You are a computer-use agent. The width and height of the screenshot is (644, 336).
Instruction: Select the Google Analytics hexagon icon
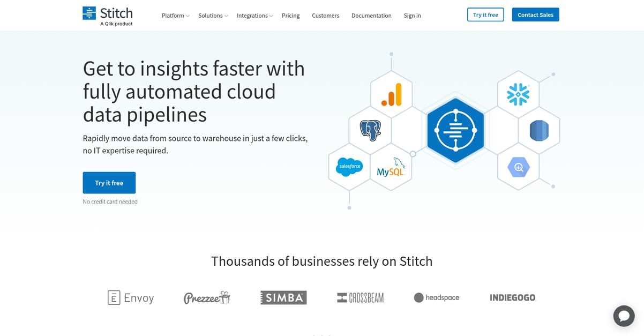click(391, 95)
